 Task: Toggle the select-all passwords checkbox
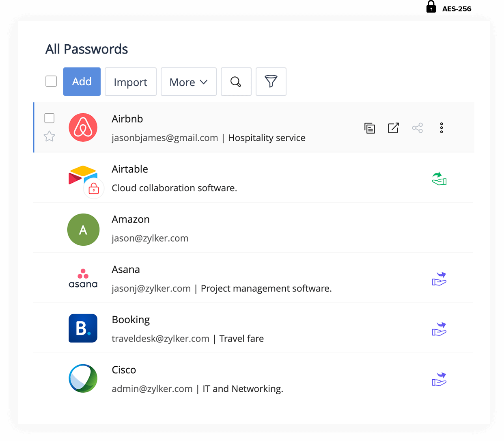point(51,81)
